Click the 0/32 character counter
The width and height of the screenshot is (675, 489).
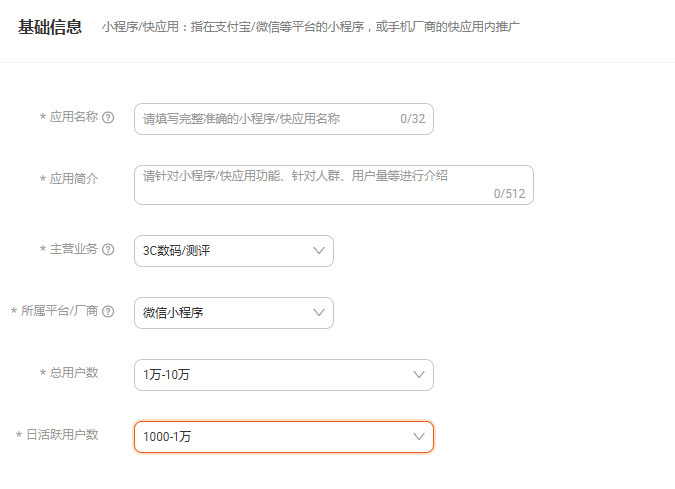(412, 119)
